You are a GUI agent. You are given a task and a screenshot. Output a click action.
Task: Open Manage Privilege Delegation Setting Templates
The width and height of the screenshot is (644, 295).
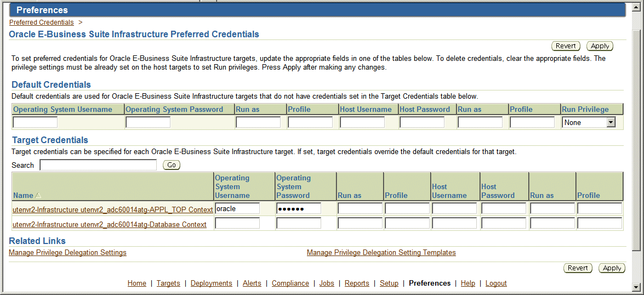tap(381, 252)
